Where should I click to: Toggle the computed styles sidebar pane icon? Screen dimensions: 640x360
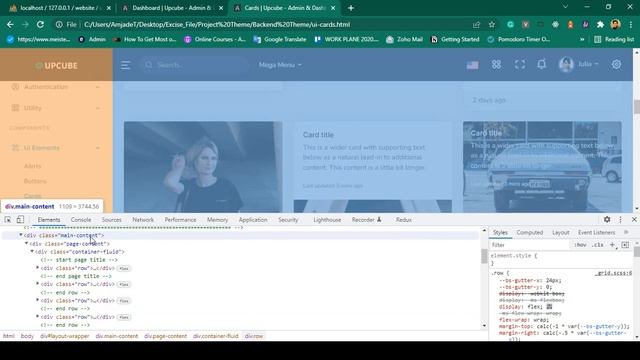point(625,245)
